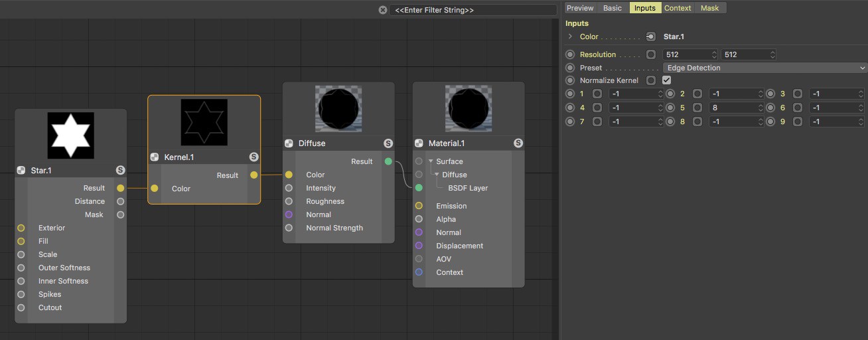The width and height of the screenshot is (868, 340).
Task: Open the Edge Detection preset dropdown
Action: [x=765, y=68]
